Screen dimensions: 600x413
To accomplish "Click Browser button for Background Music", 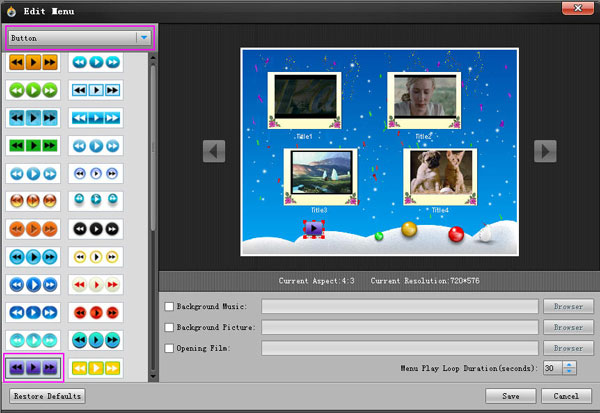I will pos(568,306).
